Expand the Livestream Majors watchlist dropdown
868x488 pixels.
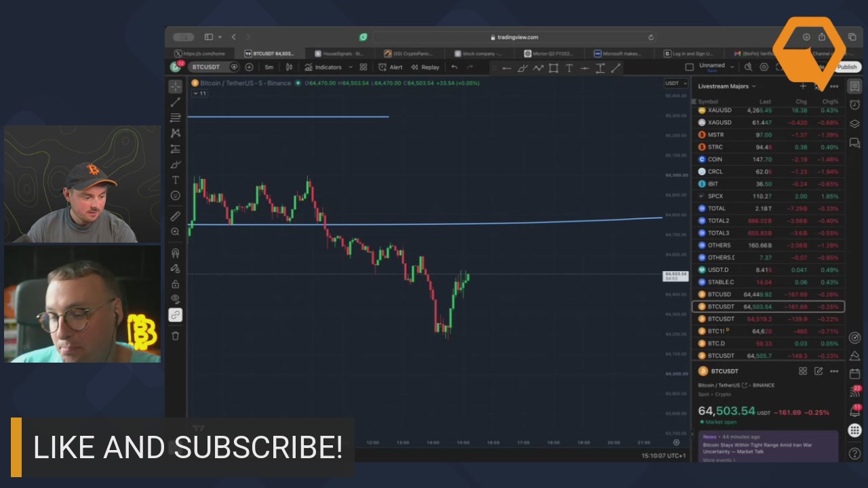click(x=727, y=86)
